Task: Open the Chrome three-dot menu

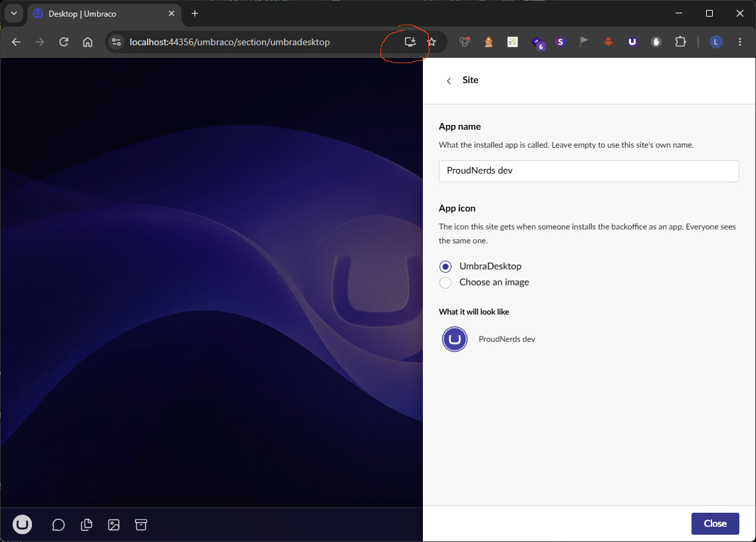Action: tap(740, 42)
